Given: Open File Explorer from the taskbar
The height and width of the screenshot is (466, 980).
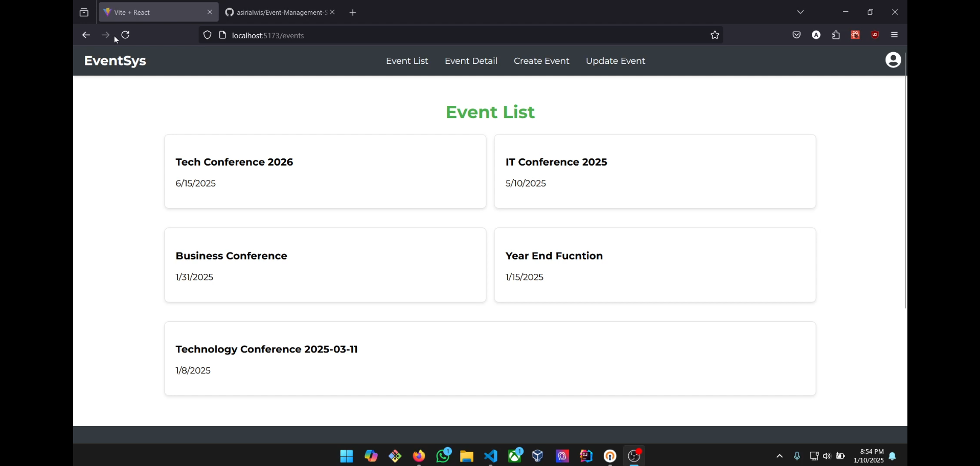Looking at the screenshot, I should click(467, 456).
